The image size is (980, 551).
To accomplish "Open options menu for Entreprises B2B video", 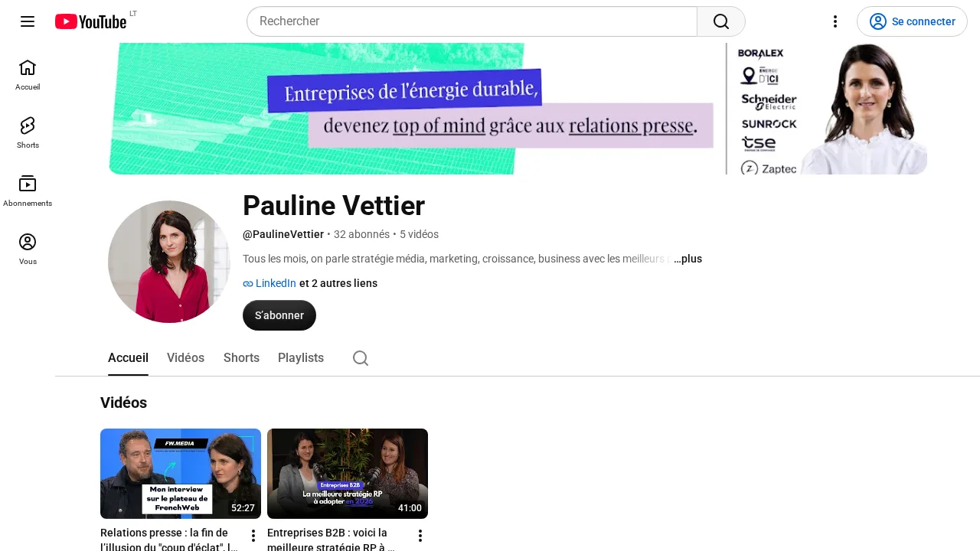I will tap(420, 536).
